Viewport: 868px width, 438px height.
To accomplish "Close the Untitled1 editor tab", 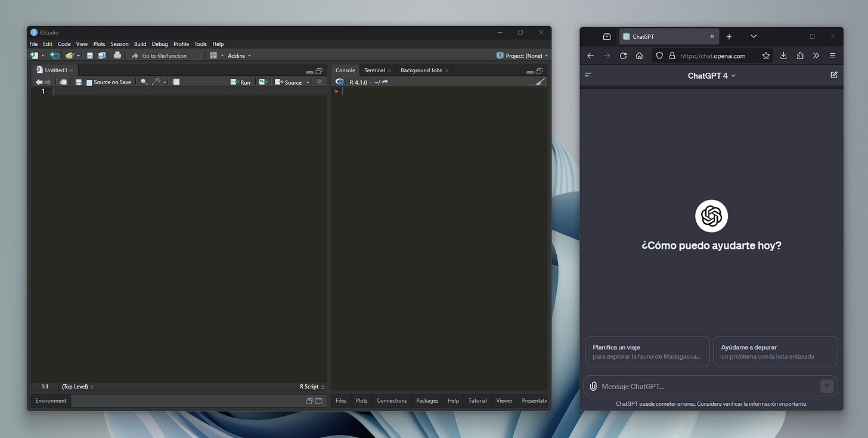I will coord(71,70).
